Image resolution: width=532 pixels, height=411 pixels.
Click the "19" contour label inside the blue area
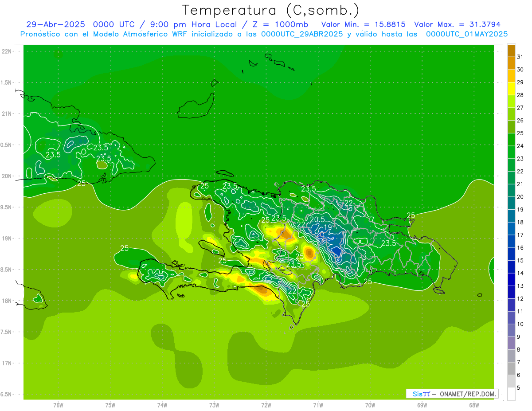(328, 227)
